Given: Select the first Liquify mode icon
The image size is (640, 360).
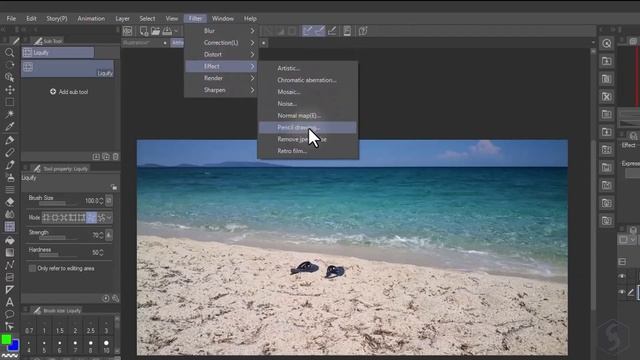Looking at the screenshot, I should 46,218.
